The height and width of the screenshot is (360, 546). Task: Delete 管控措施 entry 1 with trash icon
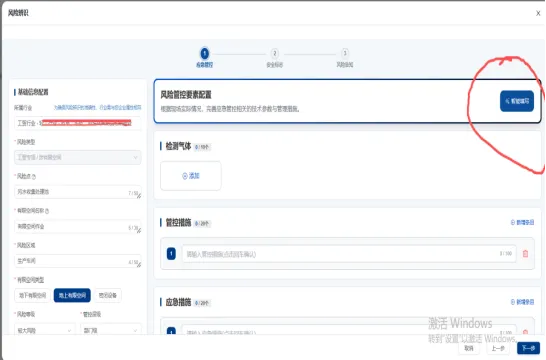point(525,254)
